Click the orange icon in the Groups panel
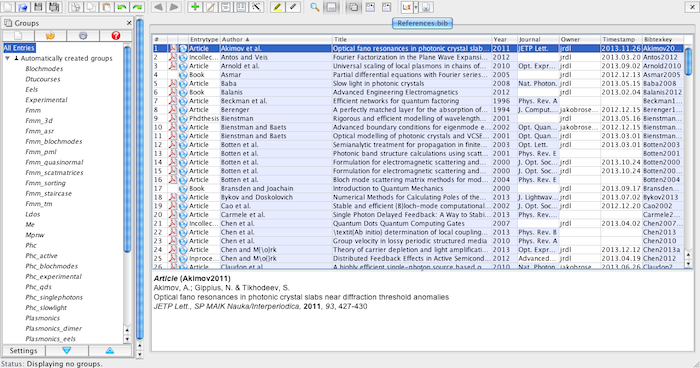Viewport: 700px width, 368px height. click(x=50, y=36)
